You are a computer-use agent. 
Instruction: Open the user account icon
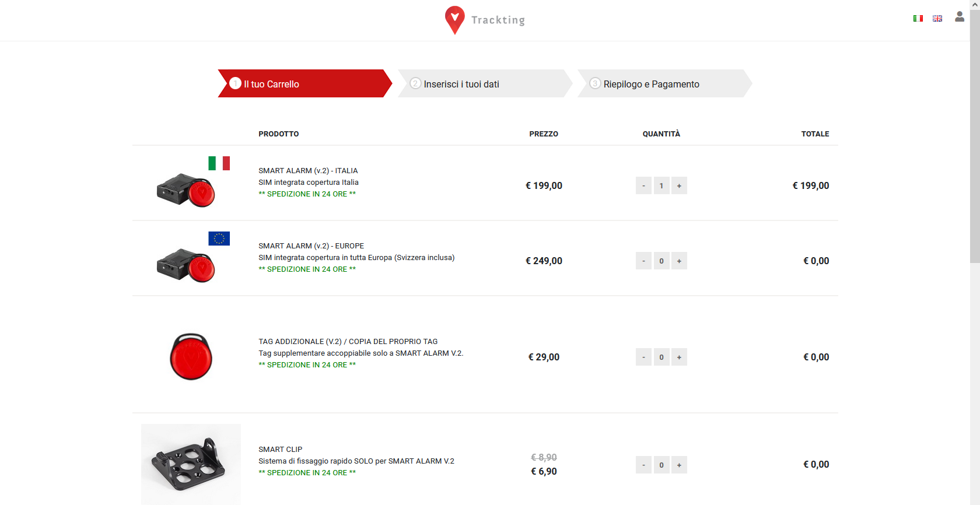click(x=960, y=17)
